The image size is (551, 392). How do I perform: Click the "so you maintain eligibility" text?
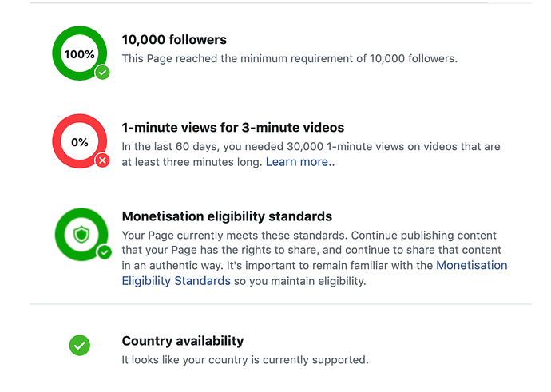tap(300, 281)
